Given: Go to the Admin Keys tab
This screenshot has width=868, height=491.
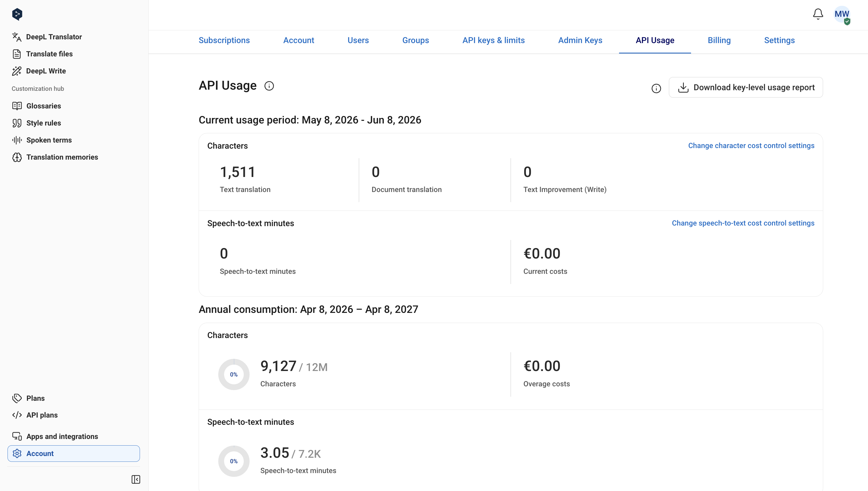Looking at the screenshot, I should 580,40.
